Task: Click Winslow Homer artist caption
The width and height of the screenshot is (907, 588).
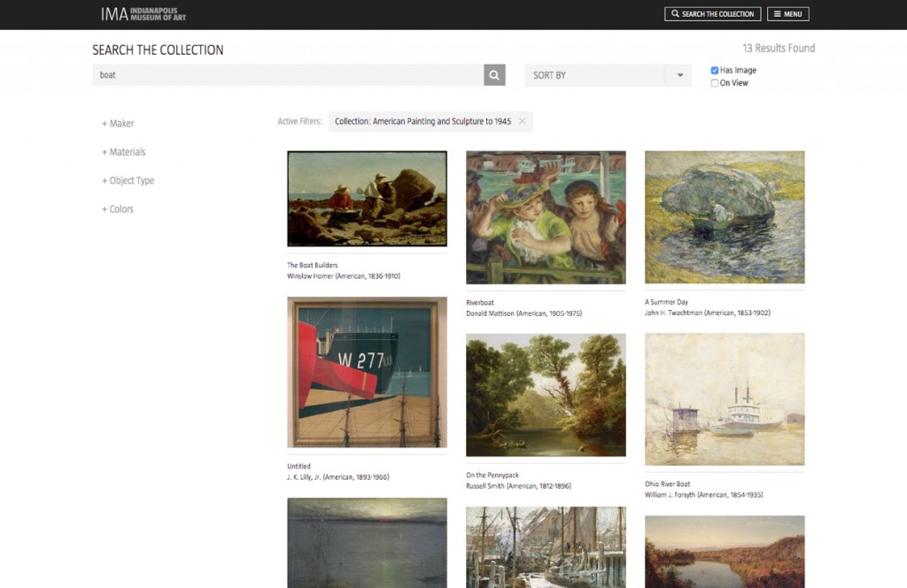Action: (344, 276)
